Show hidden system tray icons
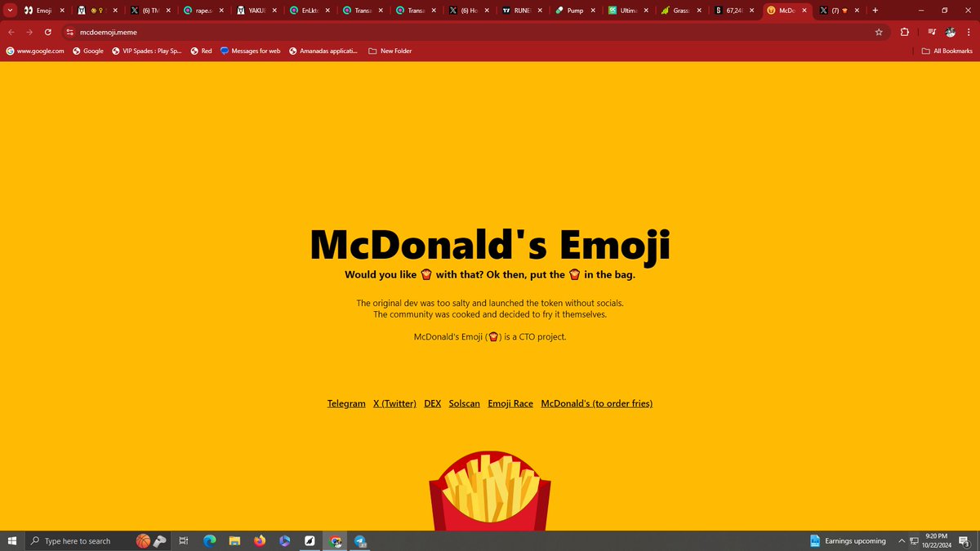Viewport: 980px width, 551px height. [902, 540]
